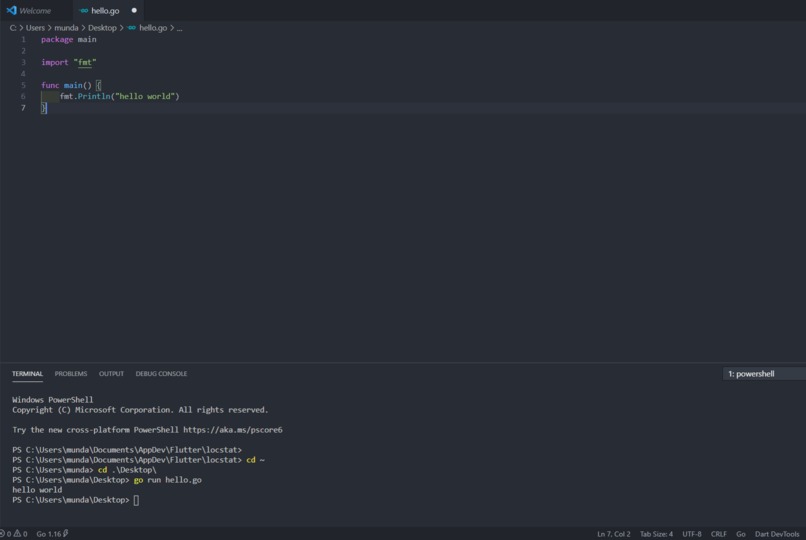Viewport: 806px width, 540px height.
Task: Click the 'Ln 7, Col 2' status entry
Action: click(x=614, y=534)
